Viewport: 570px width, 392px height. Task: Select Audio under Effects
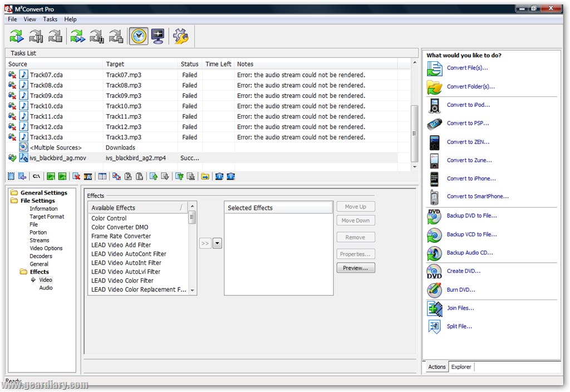point(46,288)
